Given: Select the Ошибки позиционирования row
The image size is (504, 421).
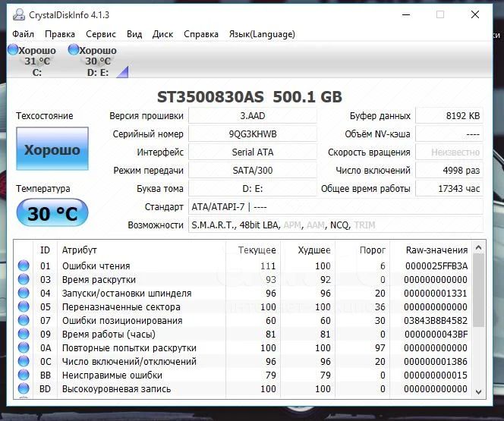Looking at the screenshot, I should tap(243, 320).
